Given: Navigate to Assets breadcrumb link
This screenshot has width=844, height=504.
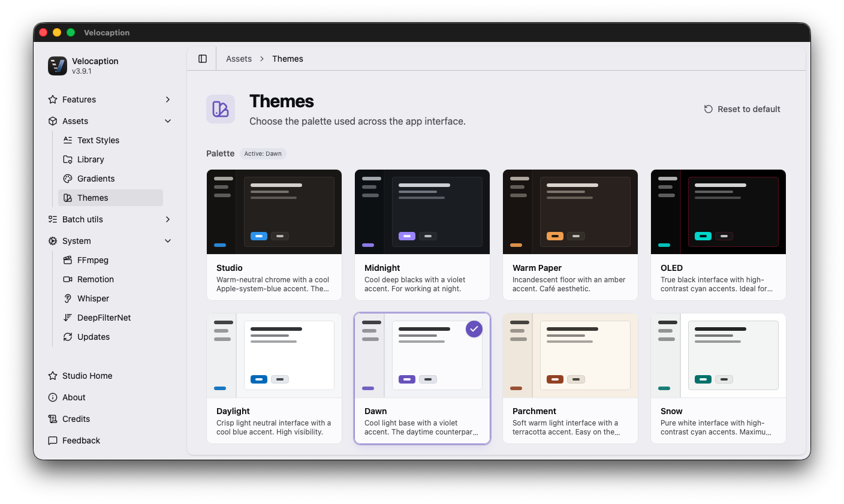Looking at the screenshot, I should [x=239, y=59].
